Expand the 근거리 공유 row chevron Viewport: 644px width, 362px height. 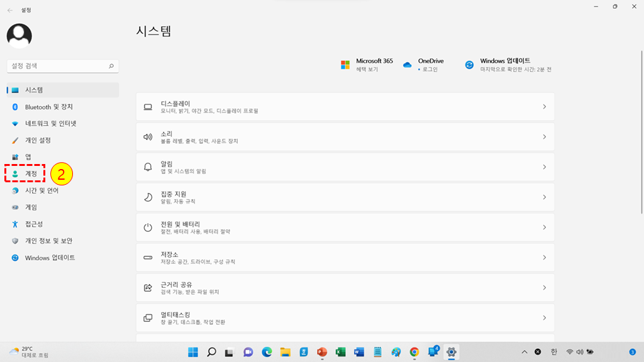pos(544,288)
